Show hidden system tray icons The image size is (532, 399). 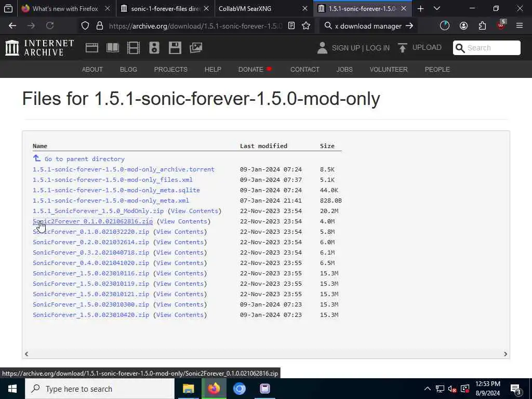[x=428, y=389]
